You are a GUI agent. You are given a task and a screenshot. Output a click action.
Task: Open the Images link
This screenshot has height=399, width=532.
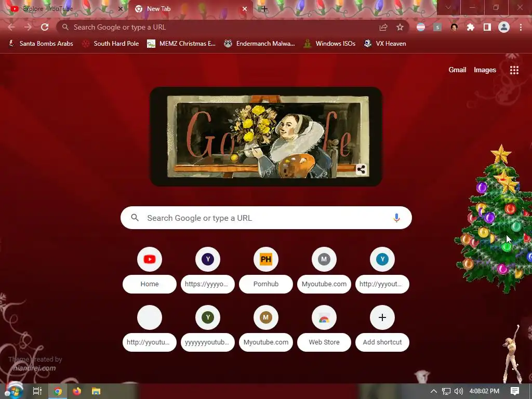[485, 70]
